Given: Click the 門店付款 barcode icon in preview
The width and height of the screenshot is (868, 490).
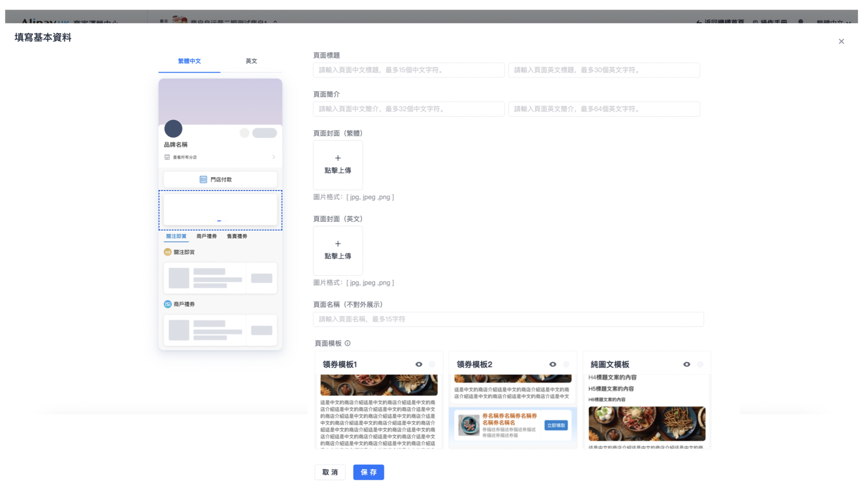Looking at the screenshot, I should [203, 180].
